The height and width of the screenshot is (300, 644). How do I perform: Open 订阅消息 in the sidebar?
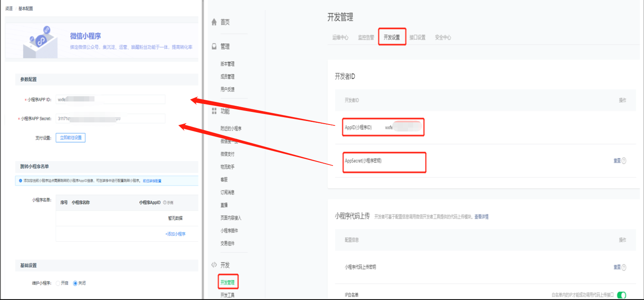(227, 192)
